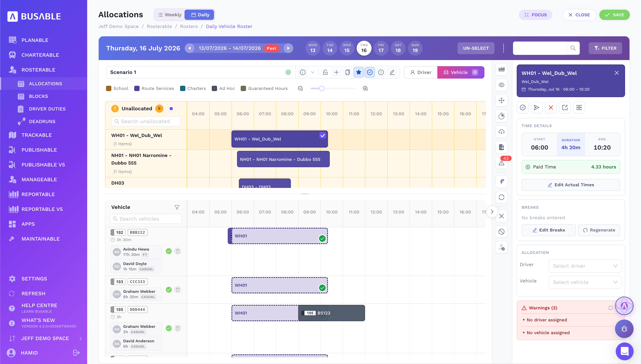Click the send arrow icon in details panel

pos(537,107)
